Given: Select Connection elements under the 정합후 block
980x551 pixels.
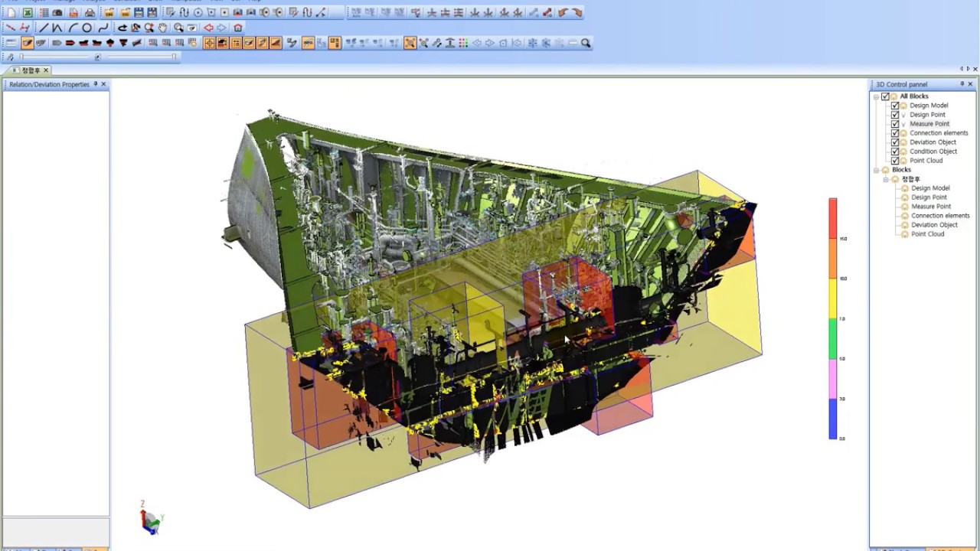Looking at the screenshot, I should pos(940,216).
